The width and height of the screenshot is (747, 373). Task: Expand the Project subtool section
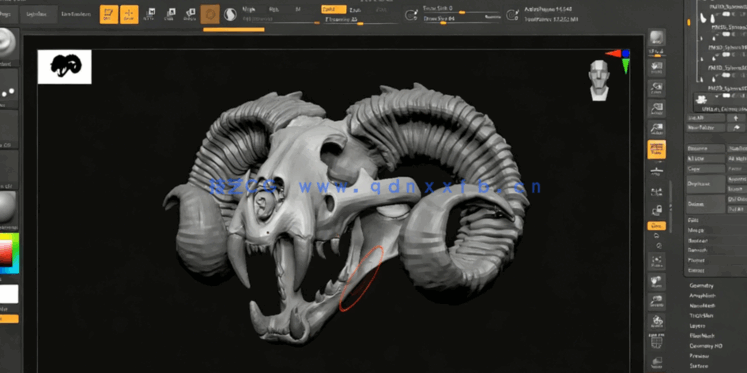click(696, 260)
